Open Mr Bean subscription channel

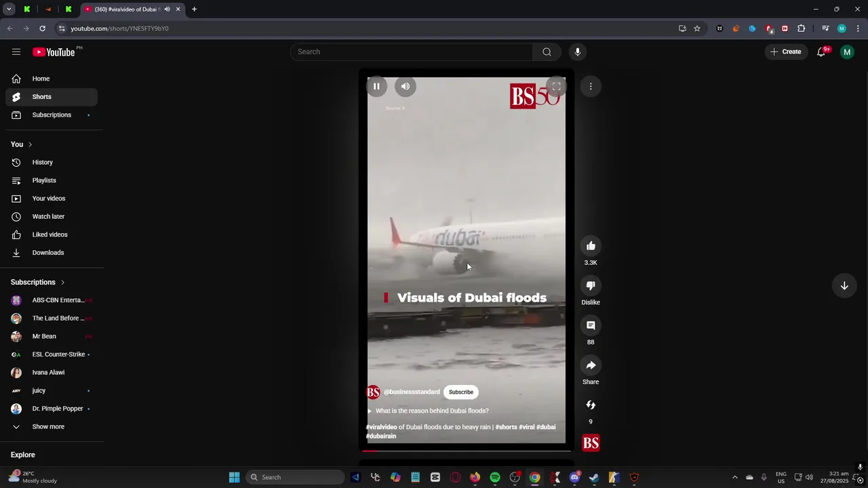(52, 336)
